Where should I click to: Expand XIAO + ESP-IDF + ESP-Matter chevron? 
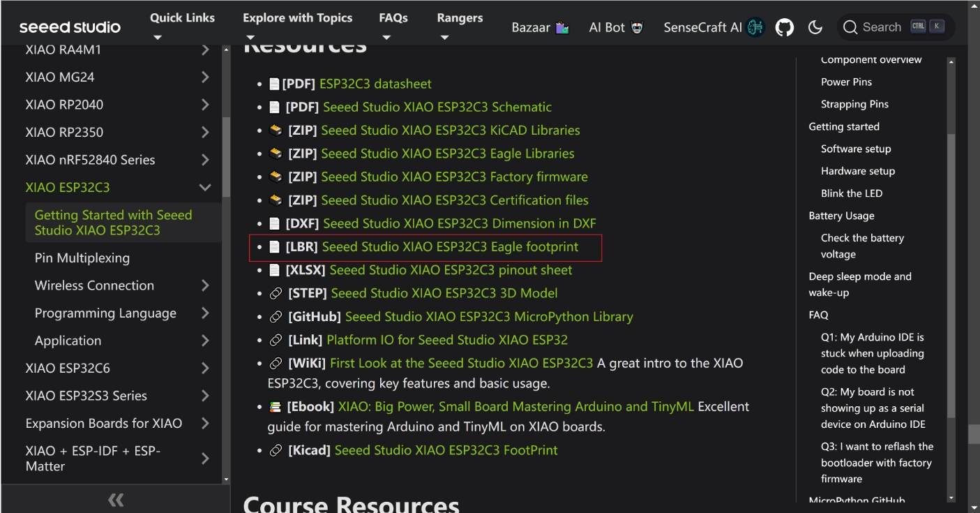tap(205, 459)
